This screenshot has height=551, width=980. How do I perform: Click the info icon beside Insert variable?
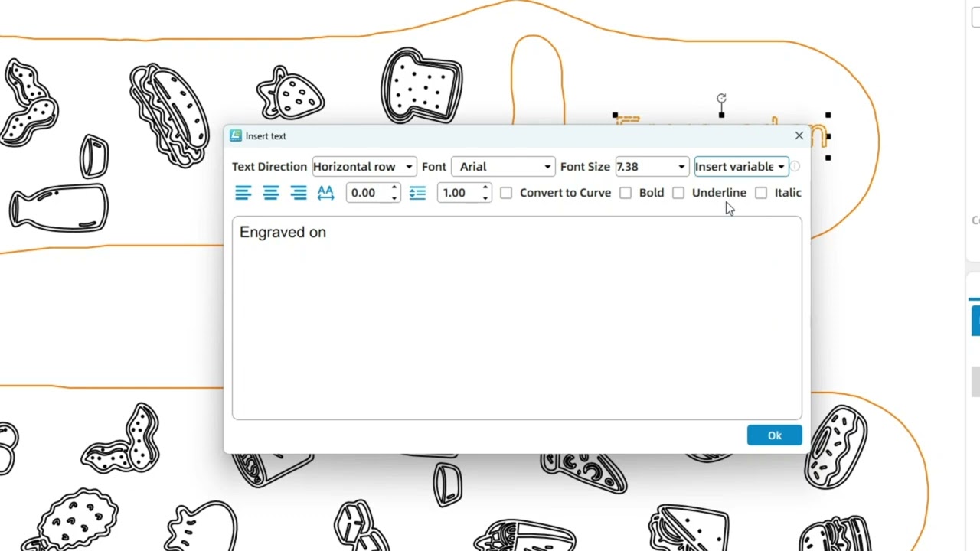pyautogui.click(x=795, y=167)
